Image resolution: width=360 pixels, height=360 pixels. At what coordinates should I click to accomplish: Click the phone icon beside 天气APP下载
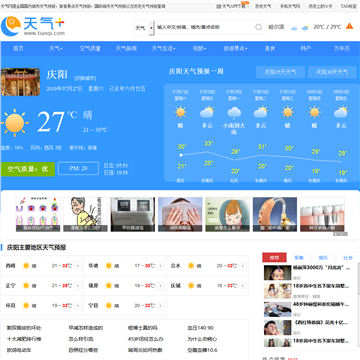[219, 6]
